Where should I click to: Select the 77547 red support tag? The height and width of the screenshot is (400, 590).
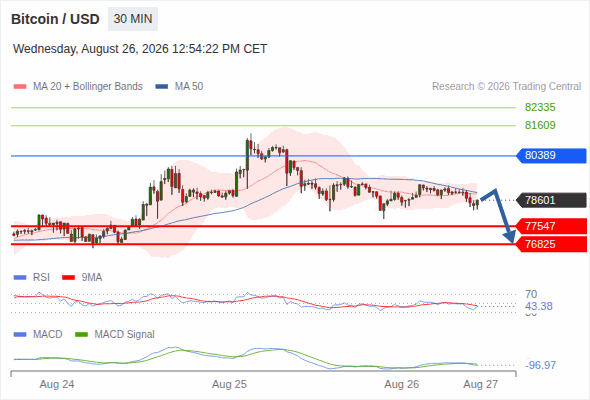[551, 226]
